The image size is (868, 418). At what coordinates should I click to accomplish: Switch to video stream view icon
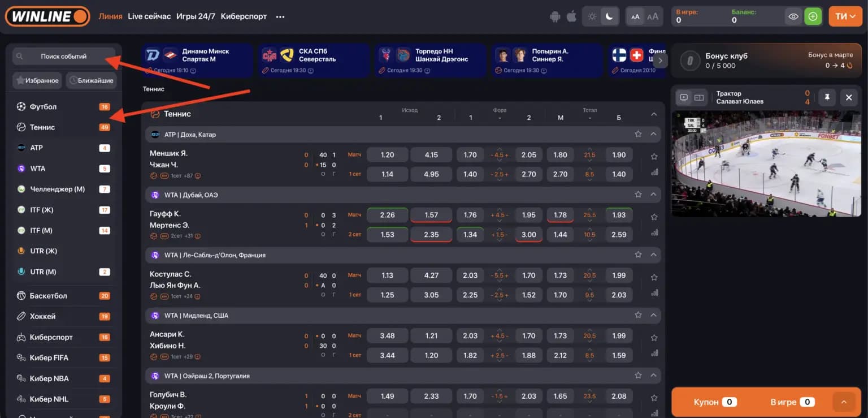coord(684,98)
